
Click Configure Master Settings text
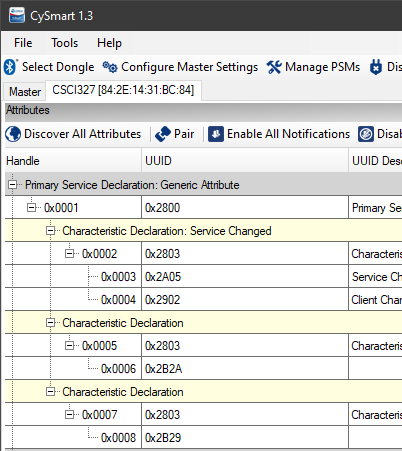pyautogui.click(x=189, y=67)
